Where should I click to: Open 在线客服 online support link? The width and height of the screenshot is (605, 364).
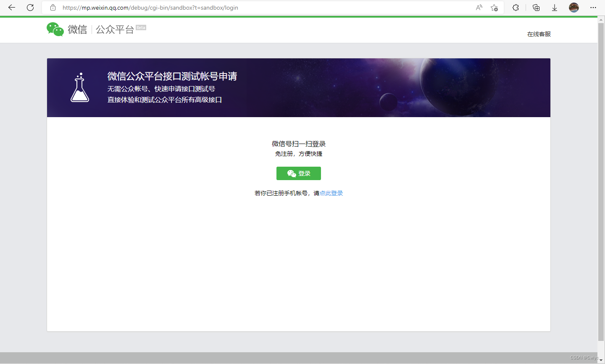click(x=539, y=34)
